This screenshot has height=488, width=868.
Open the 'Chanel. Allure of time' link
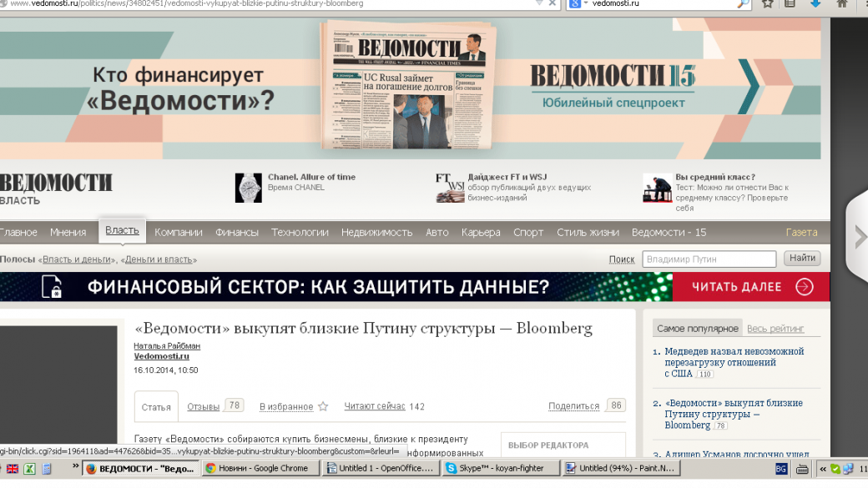pos(311,177)
